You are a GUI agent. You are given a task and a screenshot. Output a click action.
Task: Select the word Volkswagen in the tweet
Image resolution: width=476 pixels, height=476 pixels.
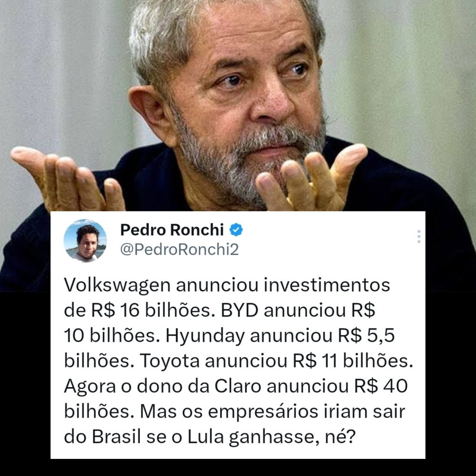coord(117,286)
